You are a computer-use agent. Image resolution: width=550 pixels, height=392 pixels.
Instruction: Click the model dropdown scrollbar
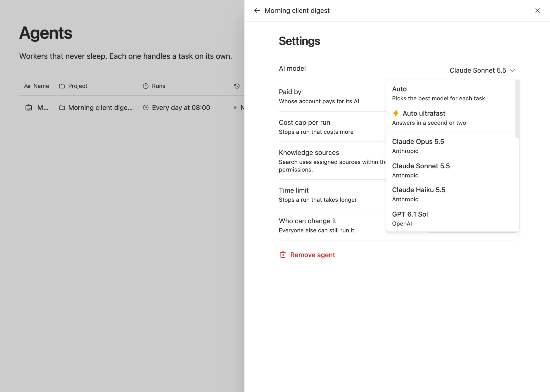point(517,109)
